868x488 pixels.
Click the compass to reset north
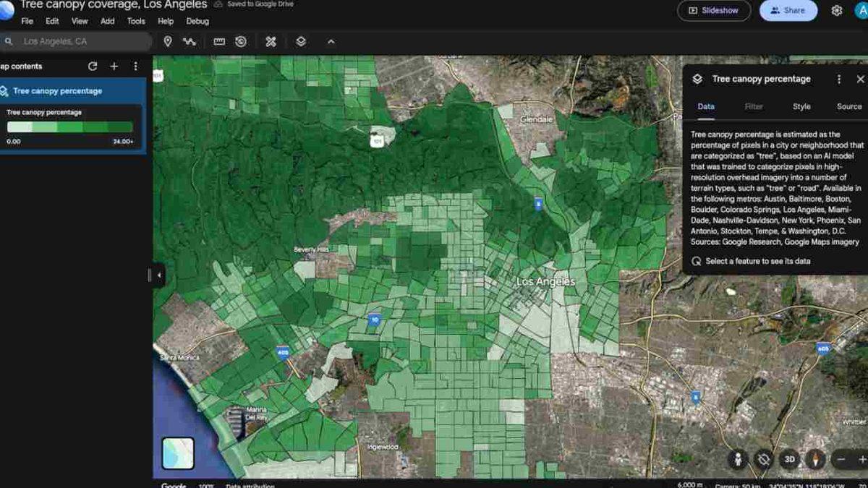coord(816,459)
